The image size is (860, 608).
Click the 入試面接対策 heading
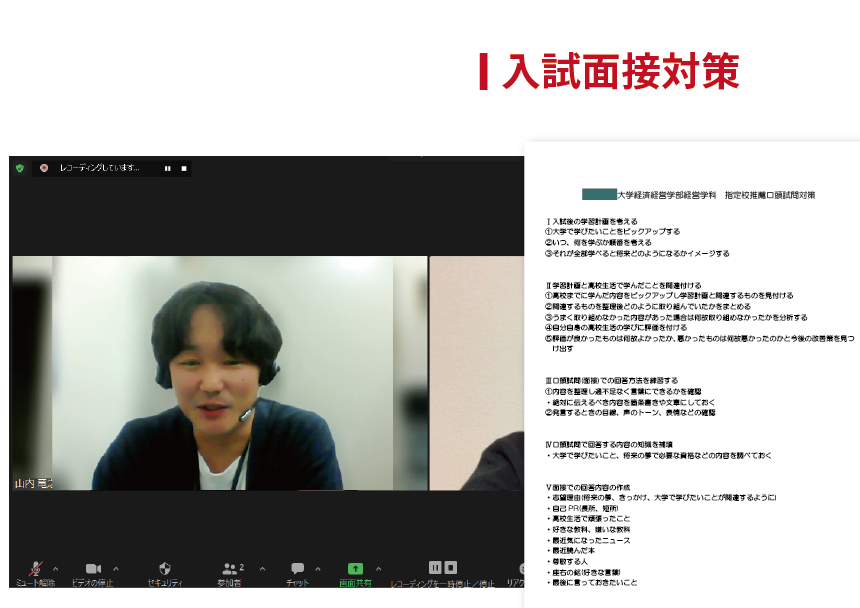(x=620, y=71)
